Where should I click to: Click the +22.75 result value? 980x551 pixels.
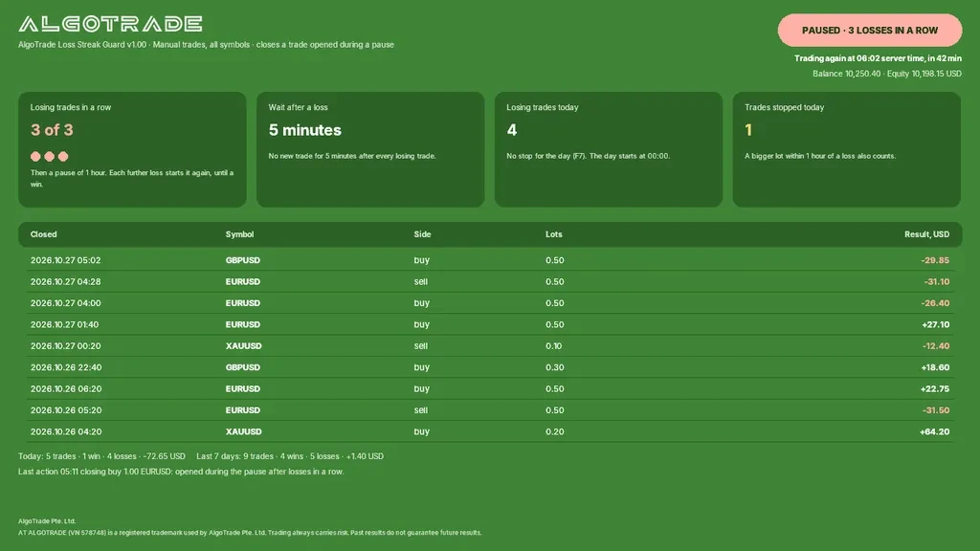pos(935,388)
